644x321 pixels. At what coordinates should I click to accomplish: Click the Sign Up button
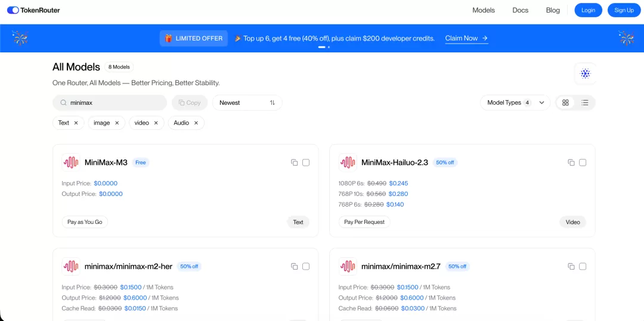pos(624,10)
